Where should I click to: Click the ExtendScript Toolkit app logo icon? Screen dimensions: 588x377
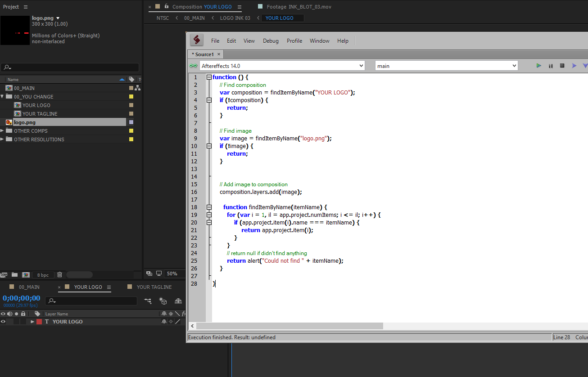(196, 40)
